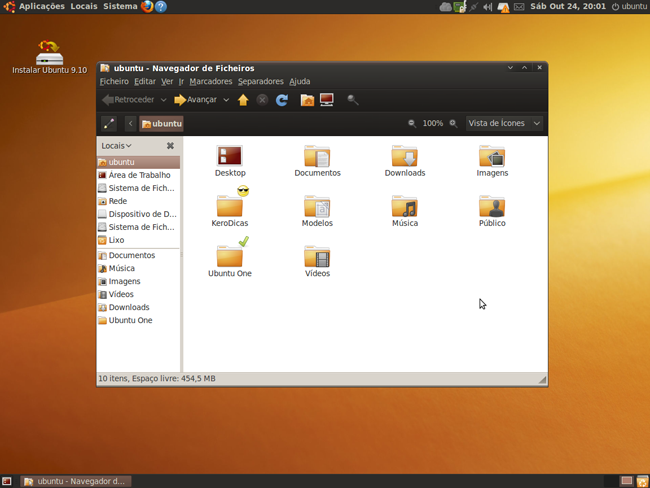Click the Retroceder back button
Screen dimensions: 650x488
point(129,100)
